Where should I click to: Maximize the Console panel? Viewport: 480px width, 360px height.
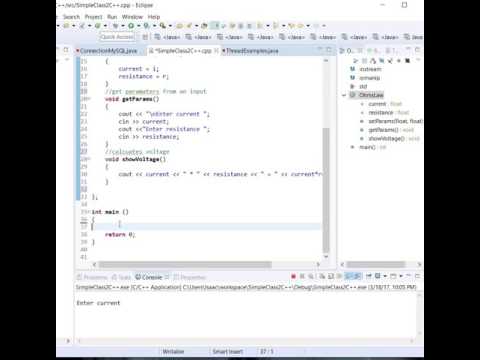click(x=417, y=276)
